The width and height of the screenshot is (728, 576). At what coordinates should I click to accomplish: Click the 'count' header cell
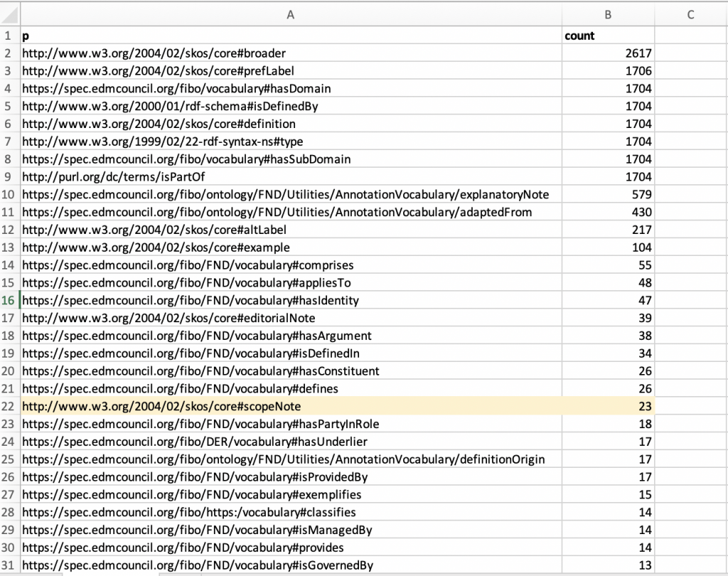pyautogui.click(x=609, y=36)
